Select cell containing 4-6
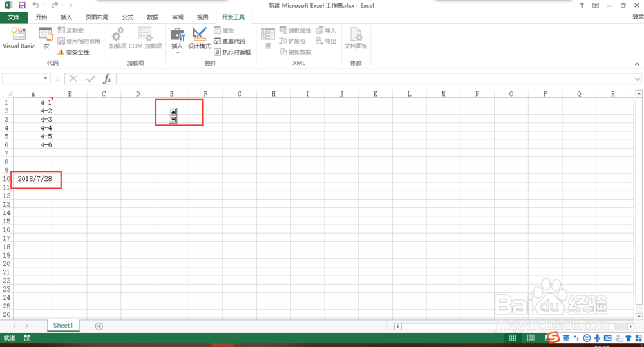 pyautogui.click(x=33, y=145)
